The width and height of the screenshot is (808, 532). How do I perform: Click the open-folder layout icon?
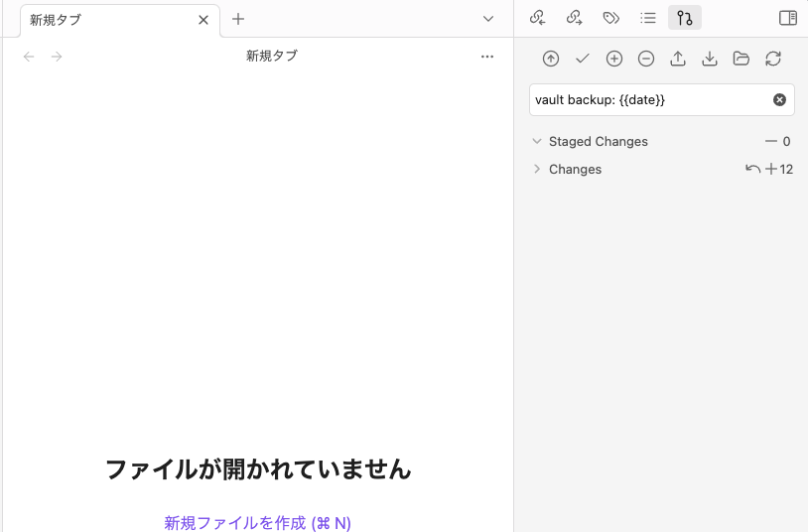tap(741, 59)
